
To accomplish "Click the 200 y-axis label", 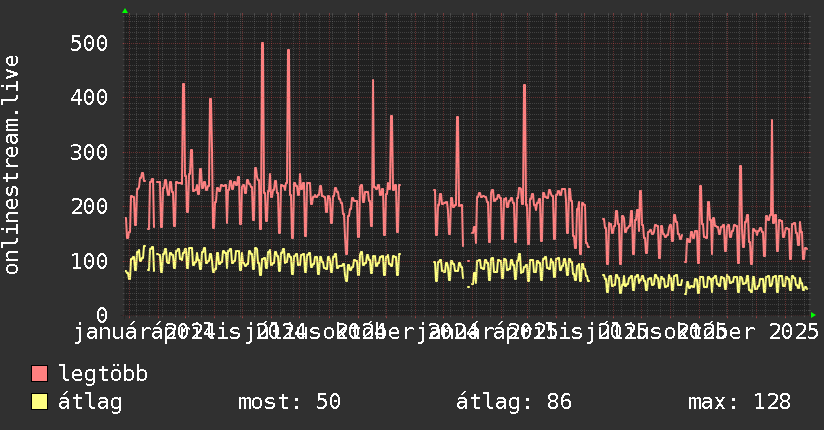I will (89, 206).
